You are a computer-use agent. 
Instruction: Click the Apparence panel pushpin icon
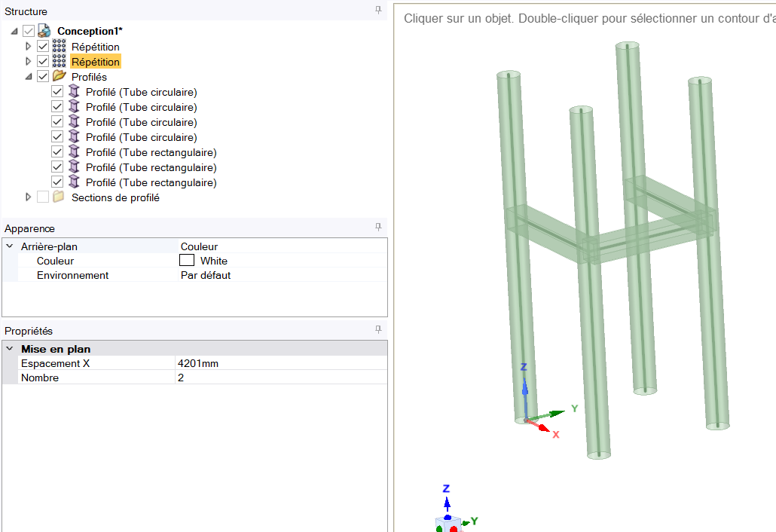pos(378,228)
